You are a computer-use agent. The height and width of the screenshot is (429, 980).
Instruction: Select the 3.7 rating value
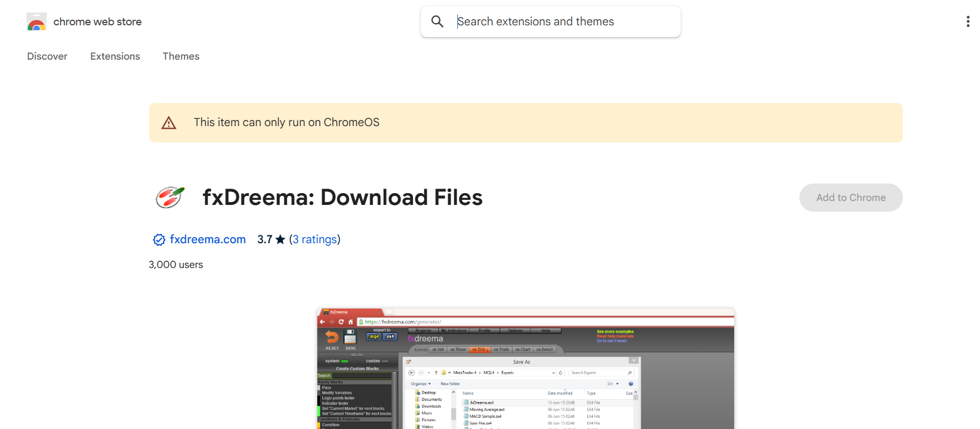265,239
